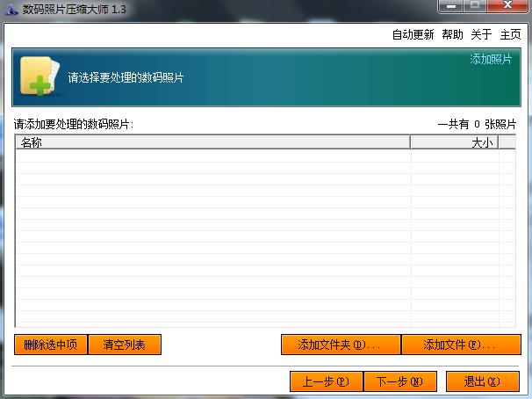This screenshot has width=532, height=399.
Task: Quit using the 退出(X) button
Action: [x=482, y=382]
